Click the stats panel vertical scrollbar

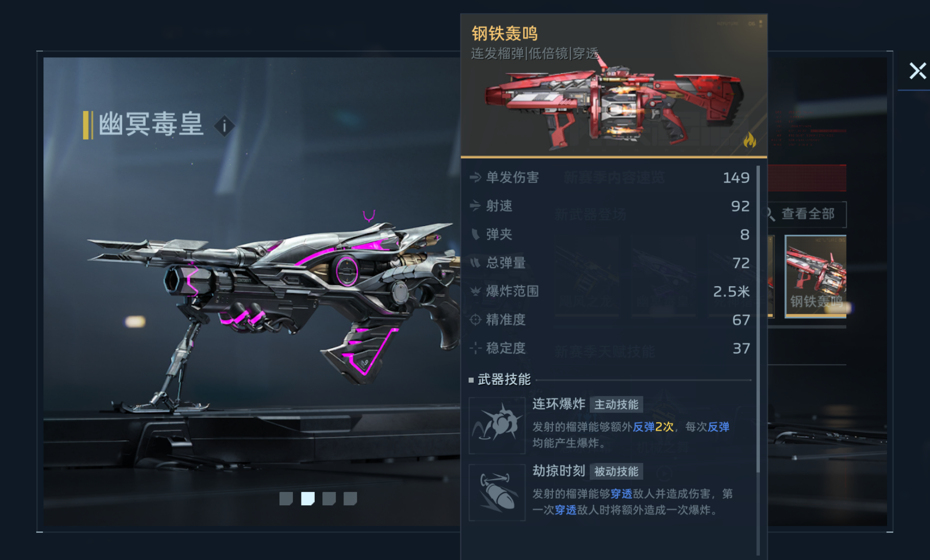pyautogui.click(x=758, y=319)
